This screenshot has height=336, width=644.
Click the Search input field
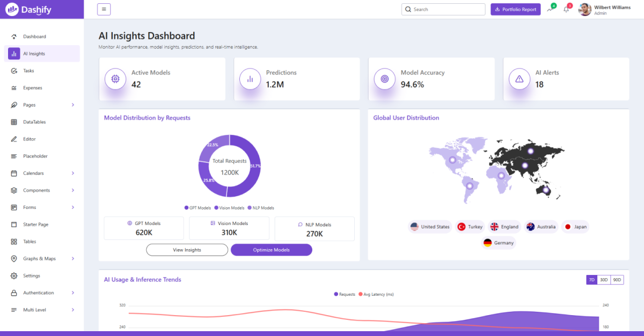pos(443,9)
